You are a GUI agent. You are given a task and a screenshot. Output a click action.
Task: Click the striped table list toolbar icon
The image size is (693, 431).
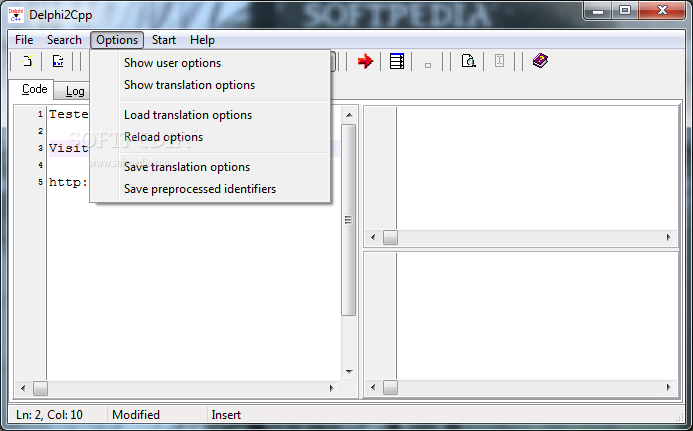coord(396,61)
